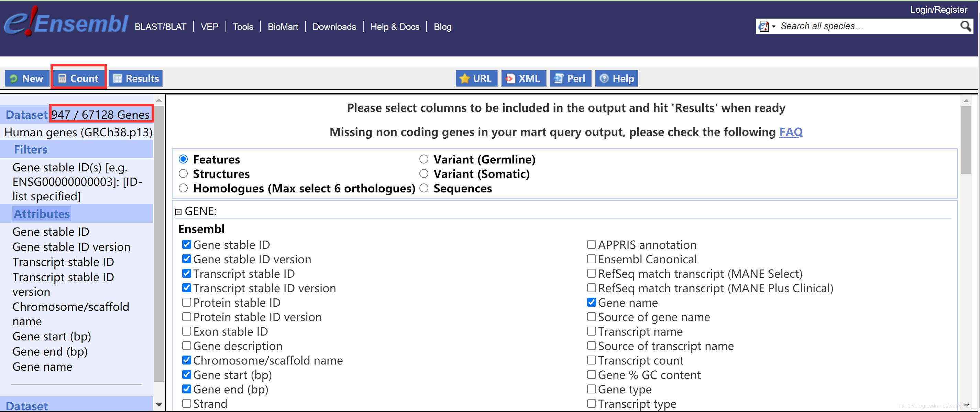Follow the FAQ link
980x412 pixels.
pyautogui.click(x=791, y=132)
